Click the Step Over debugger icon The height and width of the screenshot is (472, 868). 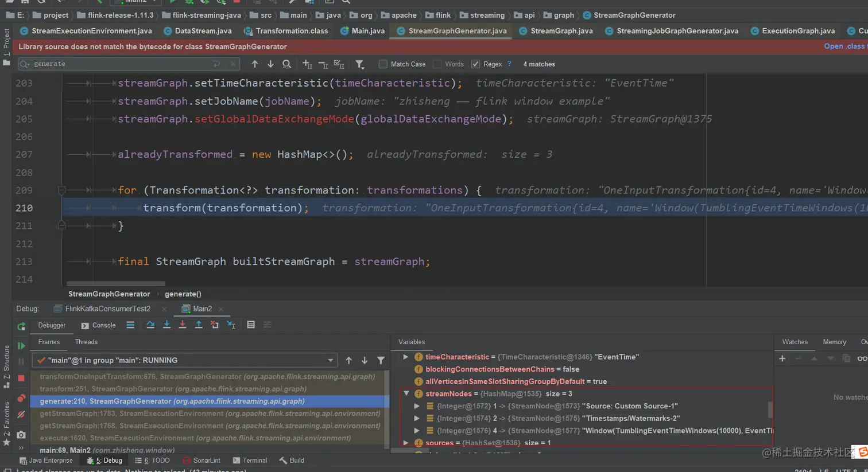(x=150, y=325)
